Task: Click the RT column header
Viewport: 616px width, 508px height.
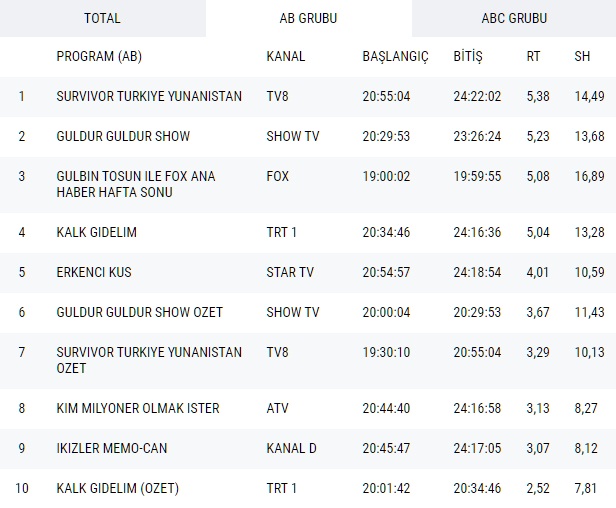Action: pos(533,57)
